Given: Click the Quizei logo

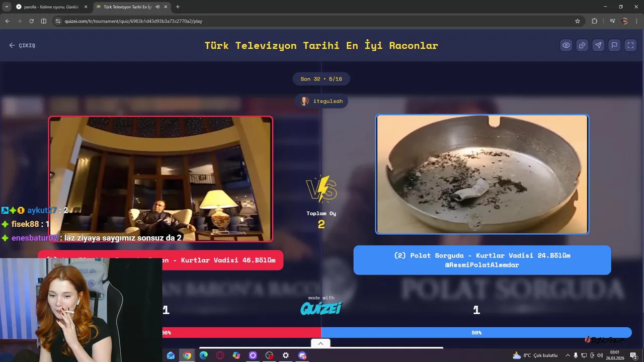Looking at the screenshot, I should [x=321, y=308].
